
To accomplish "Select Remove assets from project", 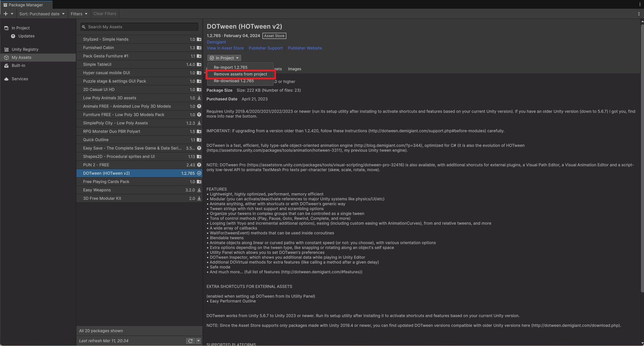I will (x=240, y=74).
